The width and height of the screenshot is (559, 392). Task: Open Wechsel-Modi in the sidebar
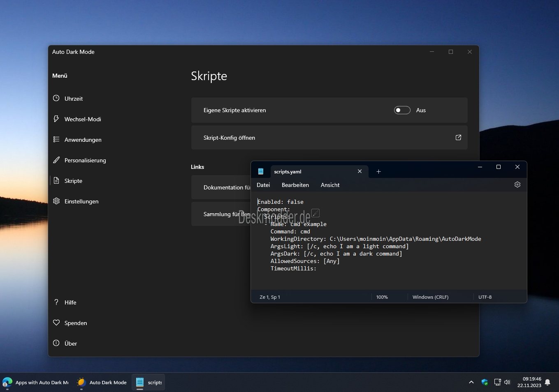click(77, 119)
